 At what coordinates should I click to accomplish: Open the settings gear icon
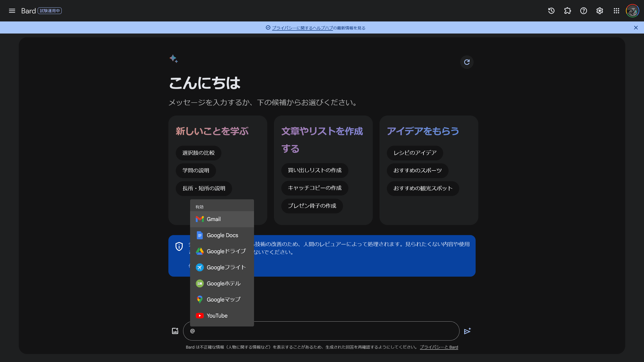(x=600, y=11)
